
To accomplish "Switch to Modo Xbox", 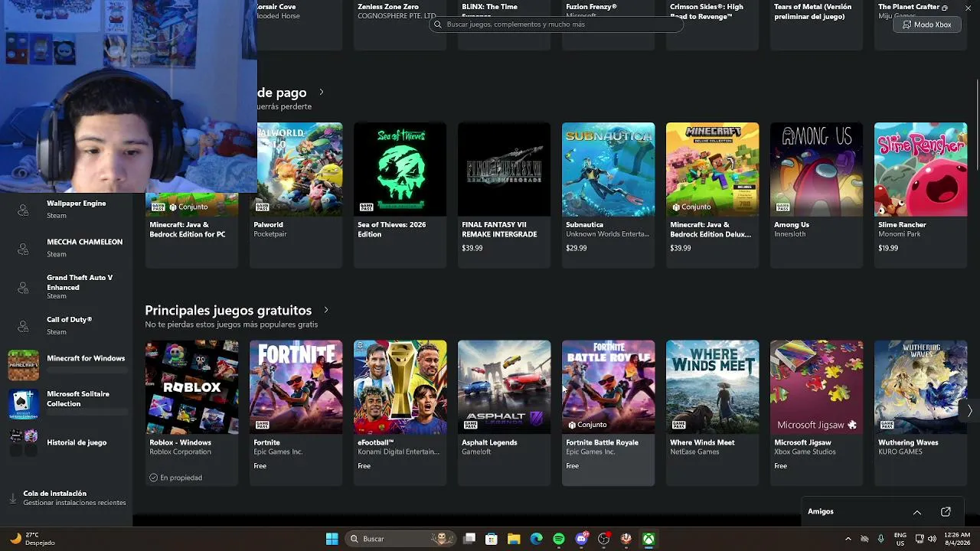I will (927, 24).
